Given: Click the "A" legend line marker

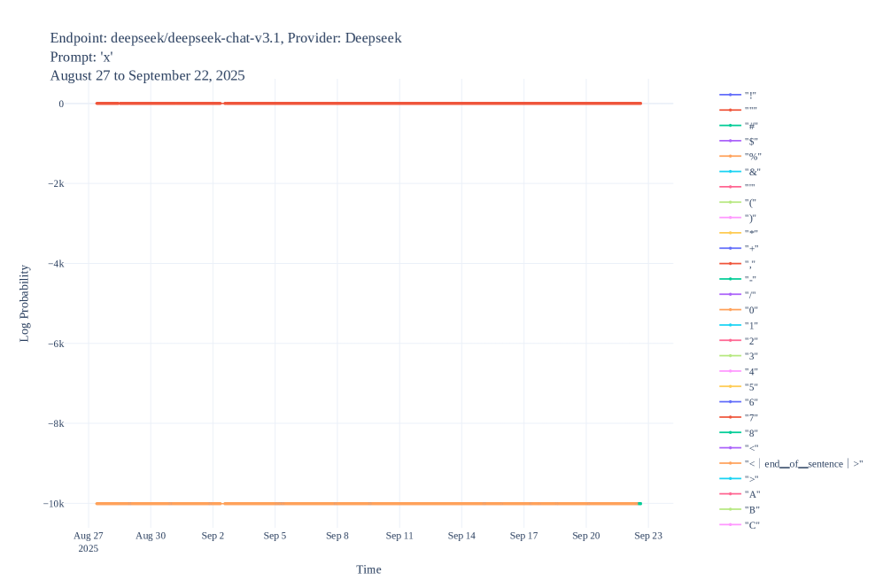Looking at the screenshot, I should [730, 494].
